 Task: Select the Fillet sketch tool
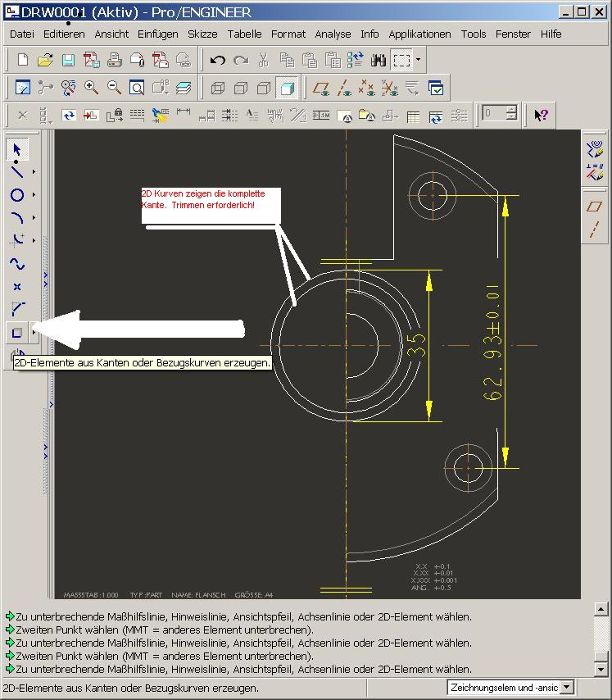[x=17, y=240]
